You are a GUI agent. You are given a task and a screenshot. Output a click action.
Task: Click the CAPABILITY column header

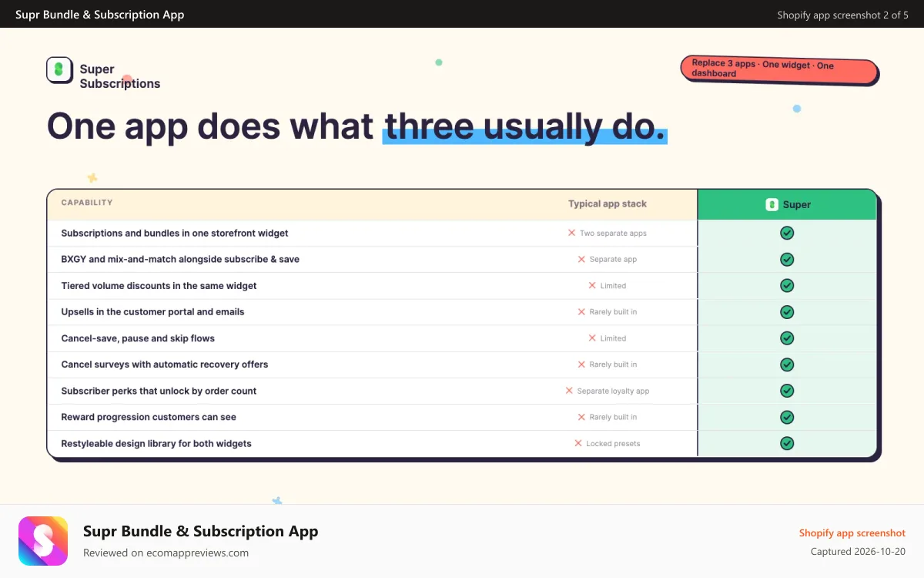tap(87, 203)
